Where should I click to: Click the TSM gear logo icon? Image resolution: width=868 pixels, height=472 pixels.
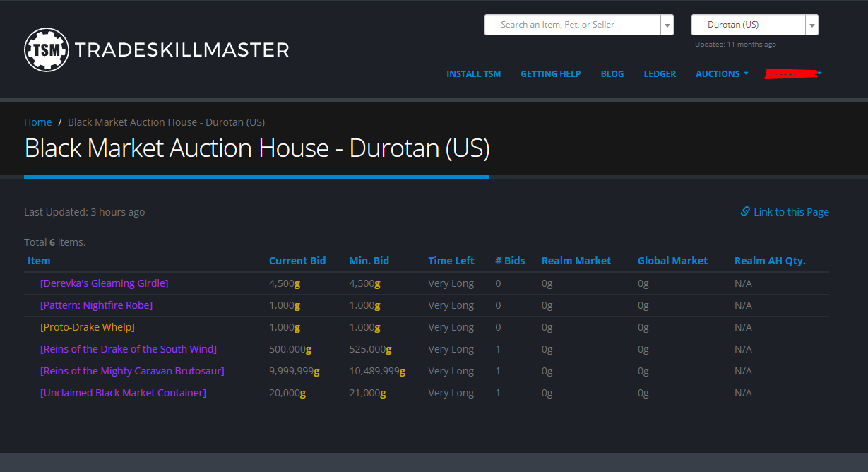[47, 49]
